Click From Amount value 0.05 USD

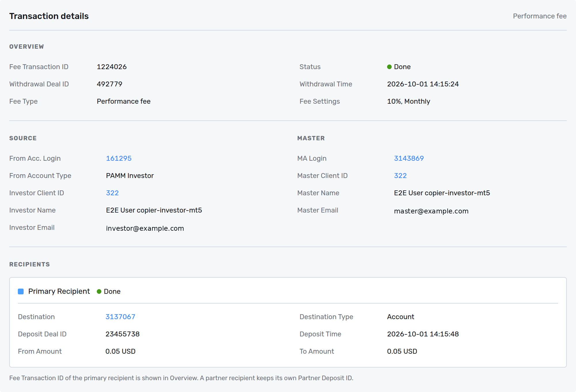click(120, 351)
